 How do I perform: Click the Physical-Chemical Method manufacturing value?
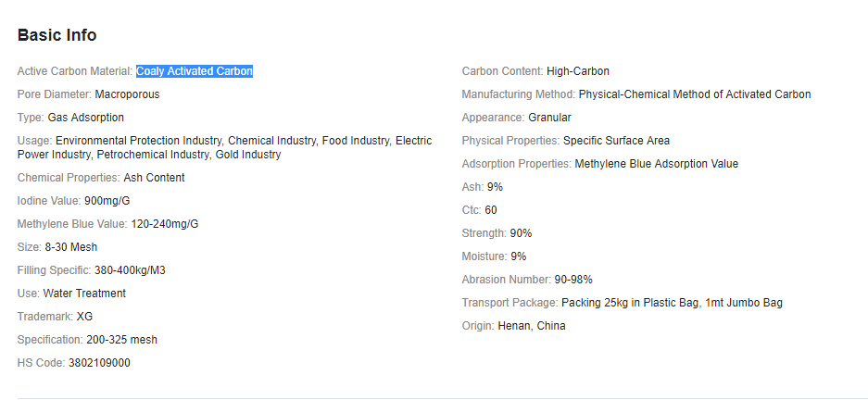pos(695,94)
